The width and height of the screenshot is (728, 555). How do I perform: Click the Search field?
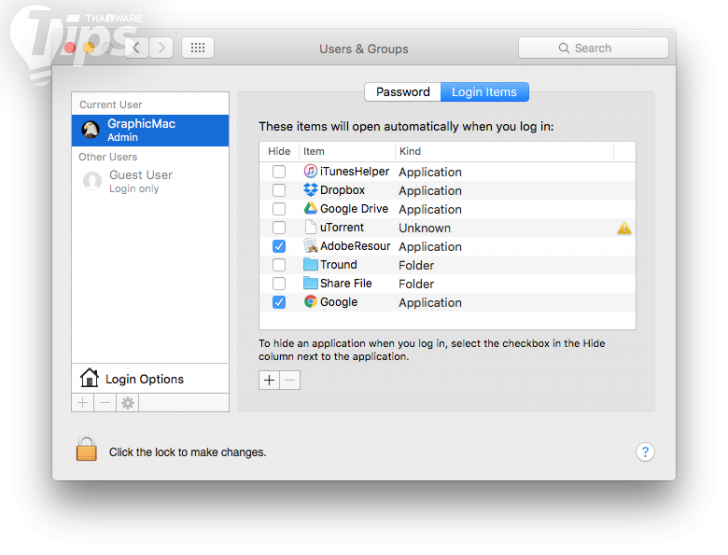coord(593,48)
